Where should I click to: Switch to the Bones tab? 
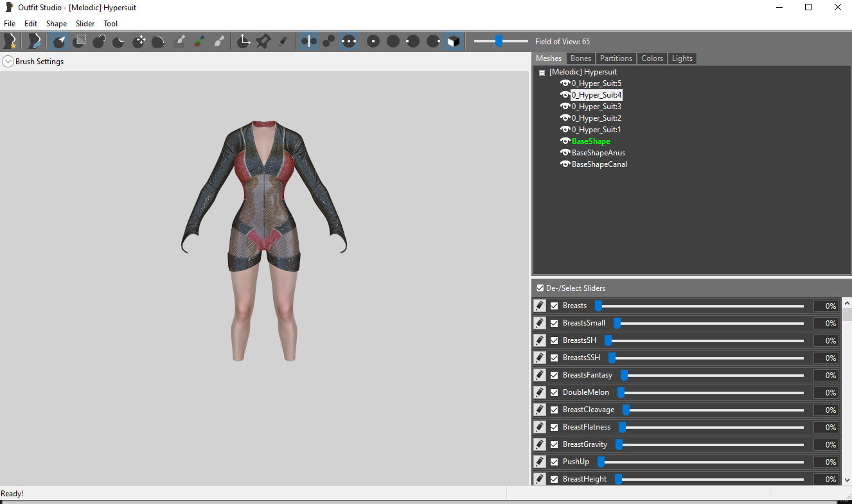pos(581,58)
